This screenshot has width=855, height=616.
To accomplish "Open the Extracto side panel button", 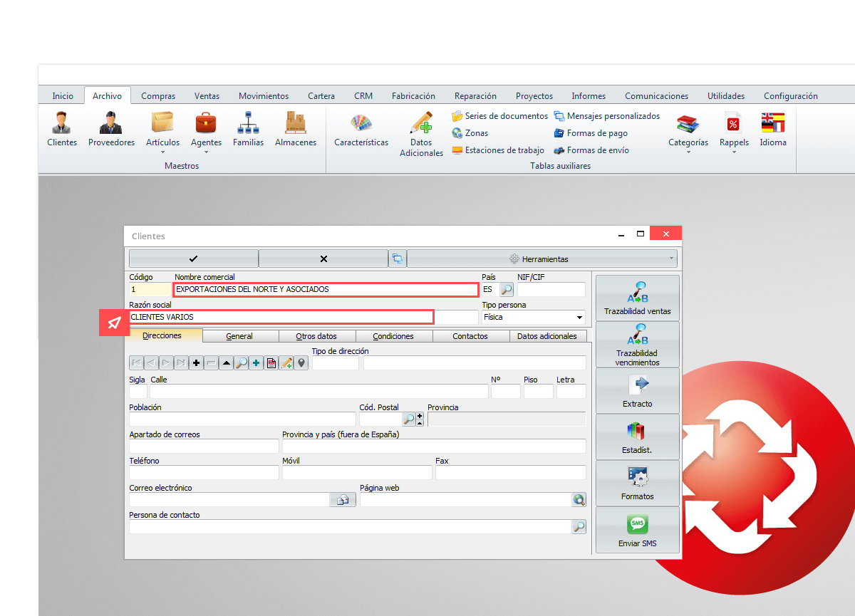I will coord(637,391).
